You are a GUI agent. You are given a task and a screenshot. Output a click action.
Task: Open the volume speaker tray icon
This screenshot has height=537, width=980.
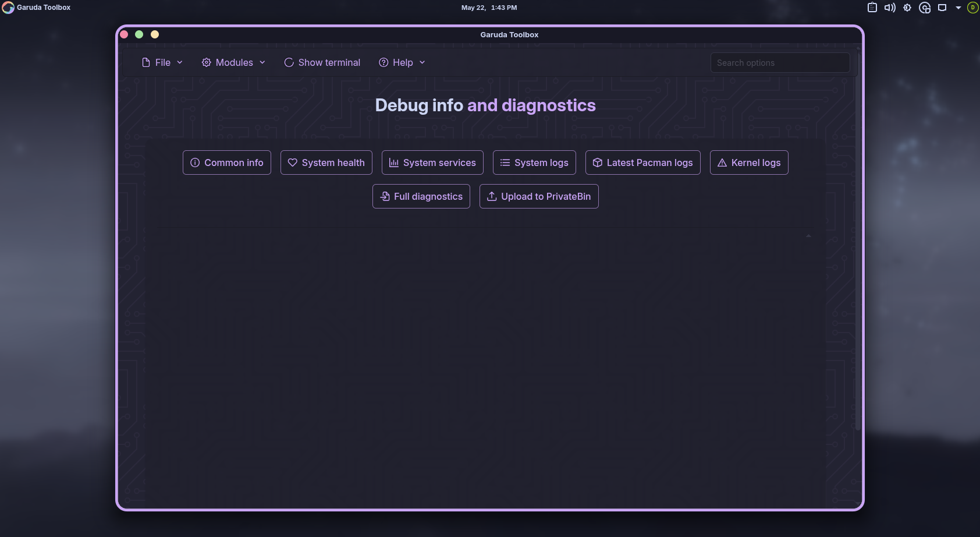890,8
